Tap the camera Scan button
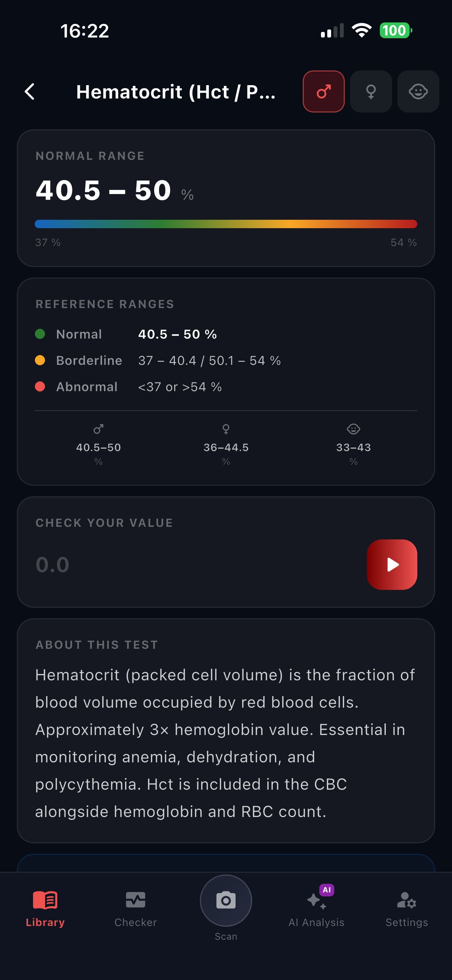 [x=226, y=900]
